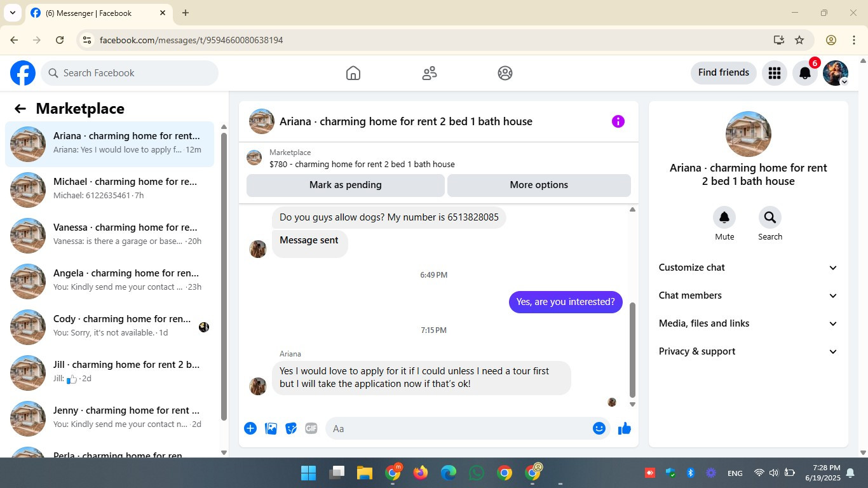Choose a sticker from the sticker icon
The image size is (868, 488).
(x=291, y=428)
